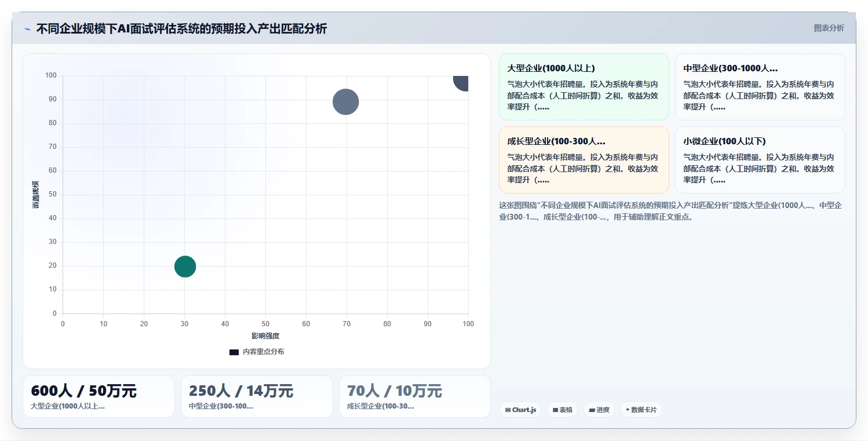Click the 数据卡片 tag chip

pyautogui.click(x=641, y=410)
